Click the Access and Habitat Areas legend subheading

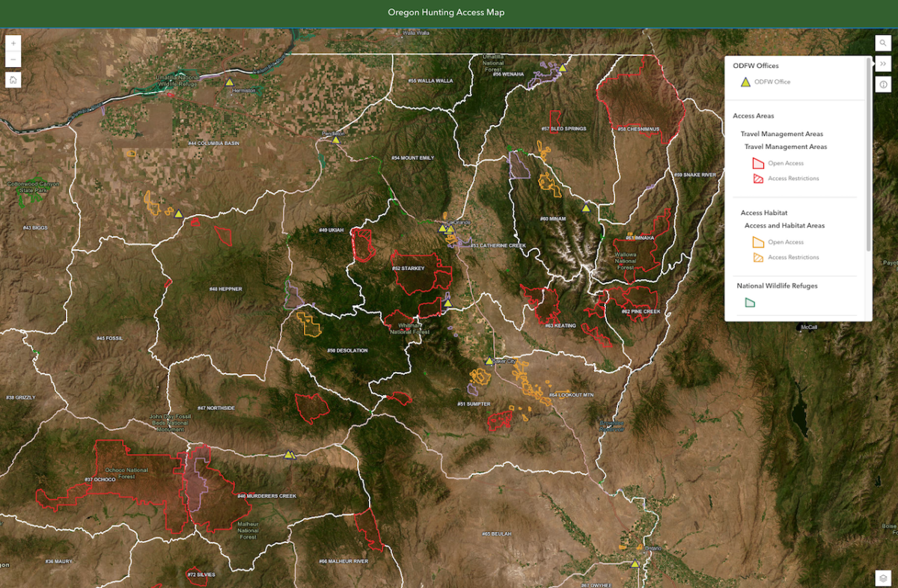tap(784, 225)
